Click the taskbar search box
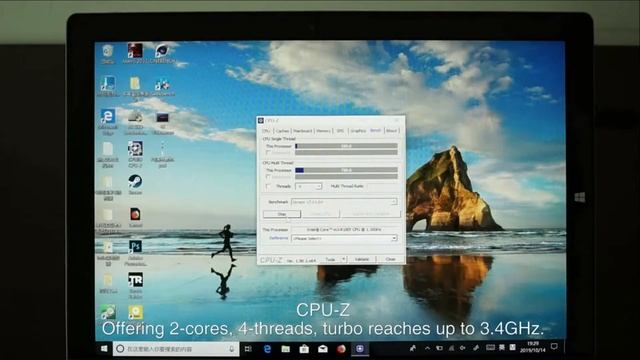This screenshot has width=640, height=360. click(176, 349)
